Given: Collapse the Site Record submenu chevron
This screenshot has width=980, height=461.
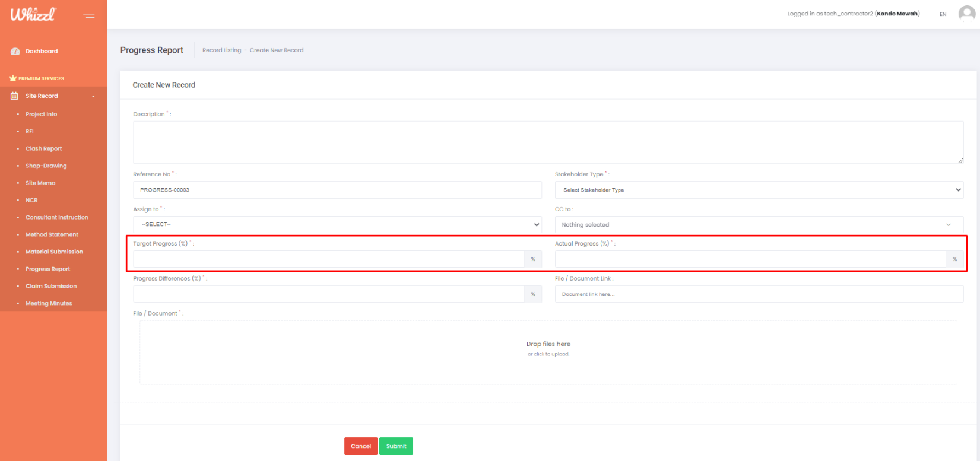Looking at the screenshot, I should (x=93, y=96).
